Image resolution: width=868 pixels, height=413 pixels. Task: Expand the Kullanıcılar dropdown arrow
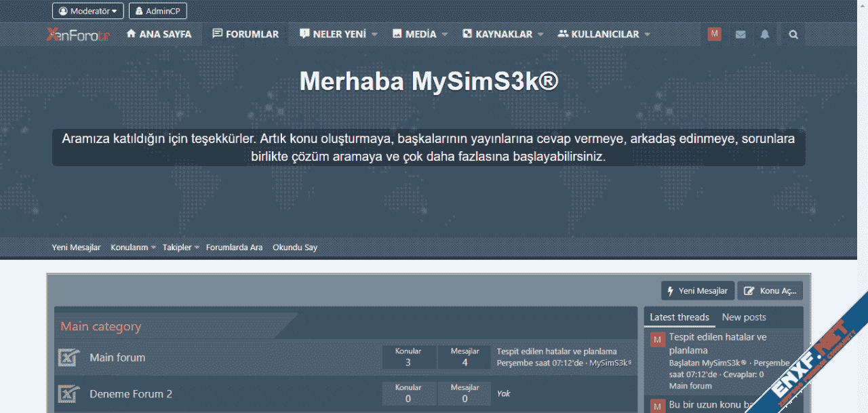point(647,35)
